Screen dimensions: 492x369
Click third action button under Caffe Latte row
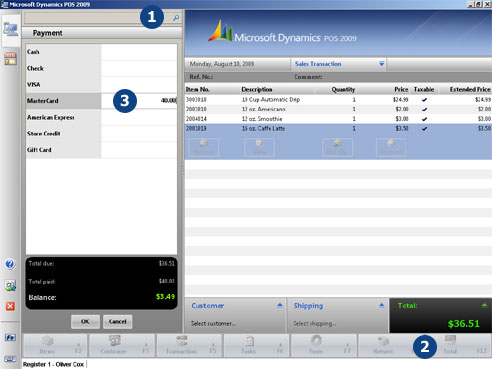[x=337, y=147]
